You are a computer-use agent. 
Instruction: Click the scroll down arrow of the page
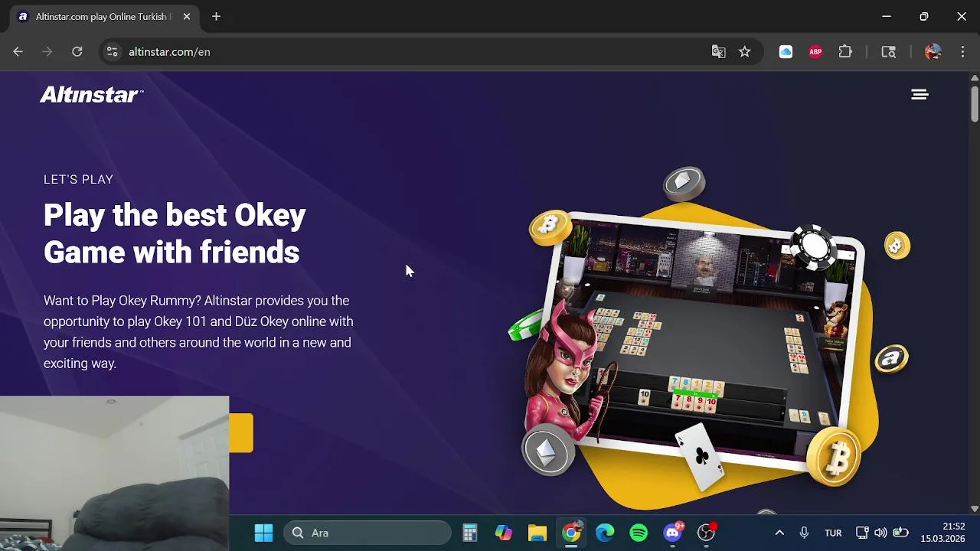975,508
